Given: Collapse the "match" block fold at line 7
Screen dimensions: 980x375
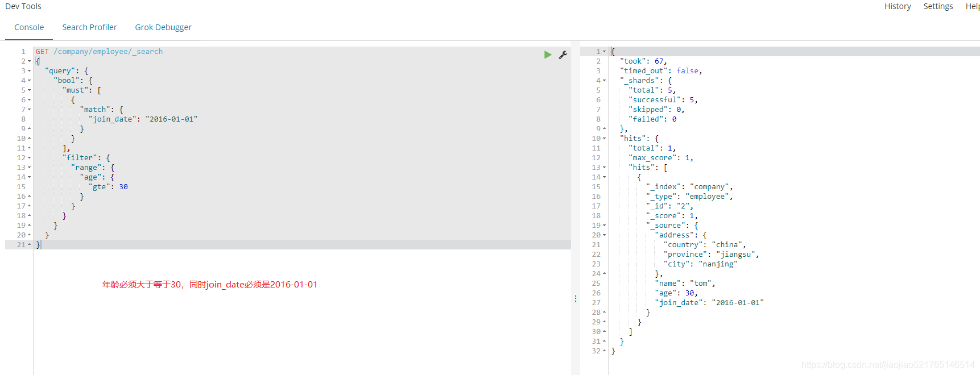Looking at the screenshot, I should pyautogui.click(x=30, y=110).
